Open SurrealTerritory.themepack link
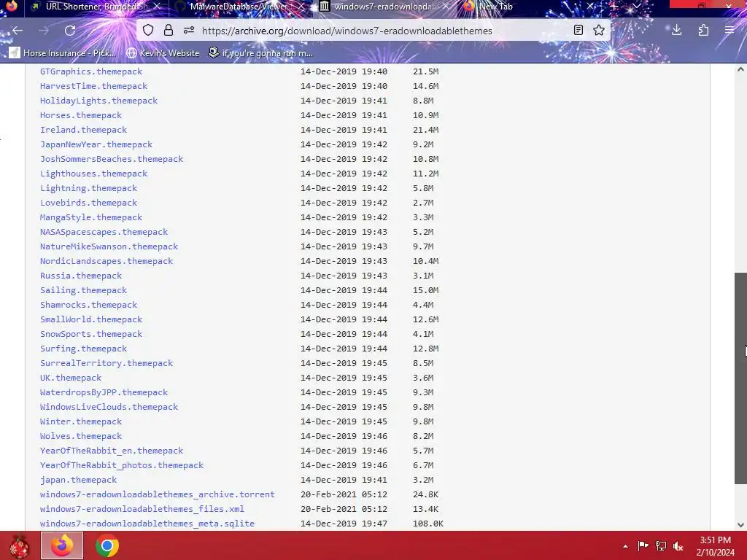Screen dimensions: 747x560 [x=107, y=363]
